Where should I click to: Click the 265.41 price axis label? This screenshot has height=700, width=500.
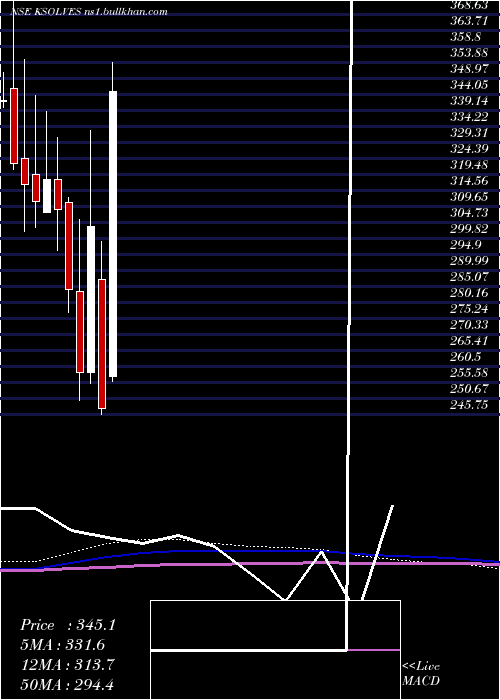coord(469,341)
